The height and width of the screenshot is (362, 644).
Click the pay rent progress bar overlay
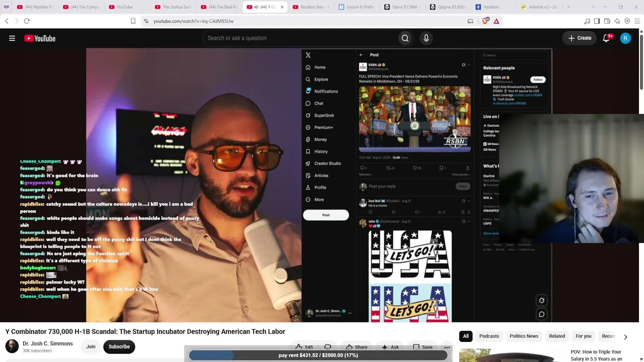318,355
